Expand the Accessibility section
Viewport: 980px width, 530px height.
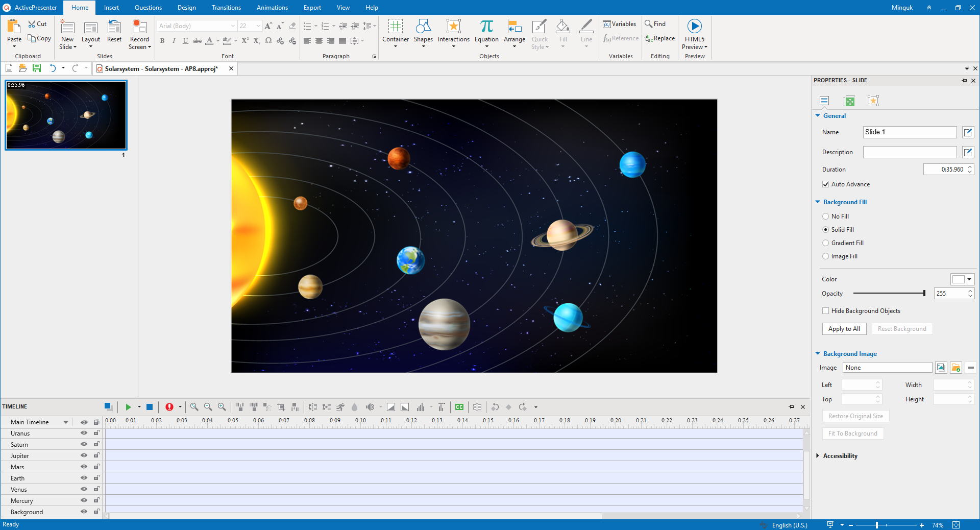pos(818,456)
